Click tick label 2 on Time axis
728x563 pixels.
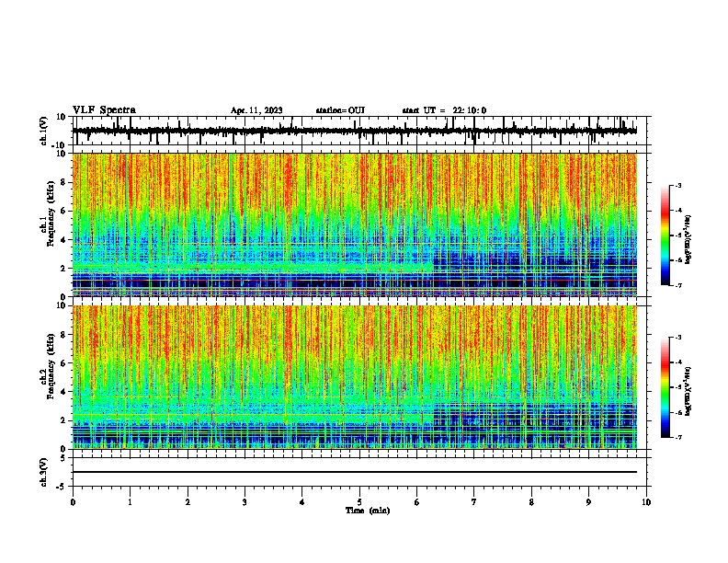[x=188, y=502]
